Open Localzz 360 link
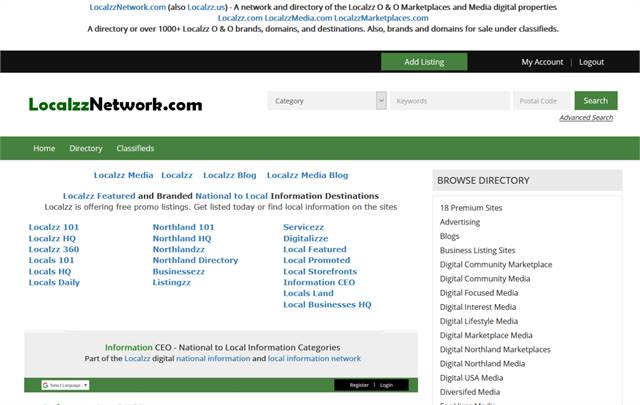Screen dimensions: 640x405 pos(54,249)
